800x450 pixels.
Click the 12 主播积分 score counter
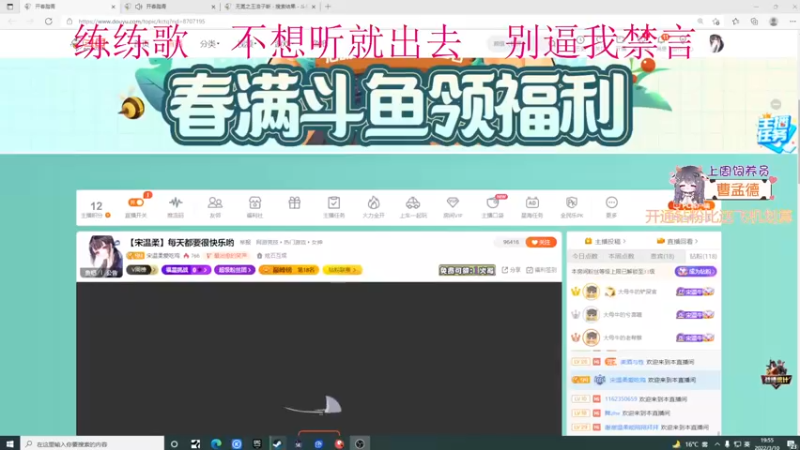(x=96, y=209)
